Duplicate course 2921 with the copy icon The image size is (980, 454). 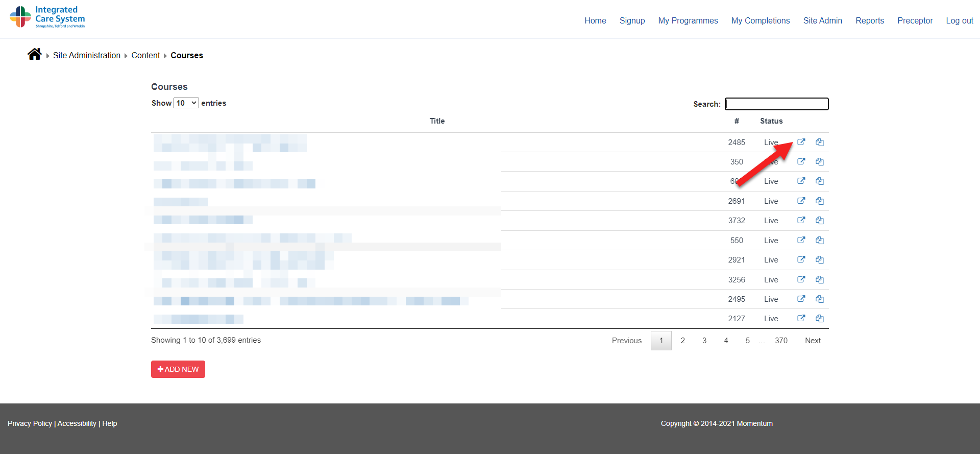click(820, 259)
